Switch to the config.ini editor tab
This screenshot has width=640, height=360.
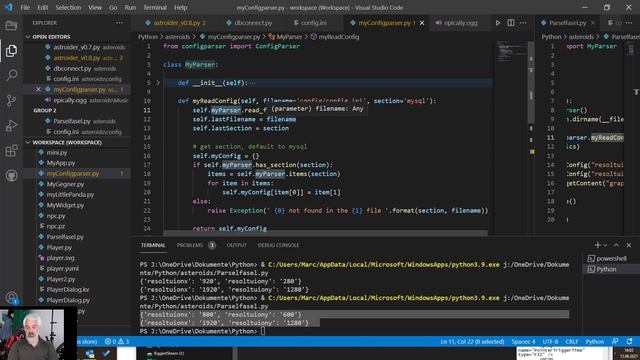tap(310, 23)
